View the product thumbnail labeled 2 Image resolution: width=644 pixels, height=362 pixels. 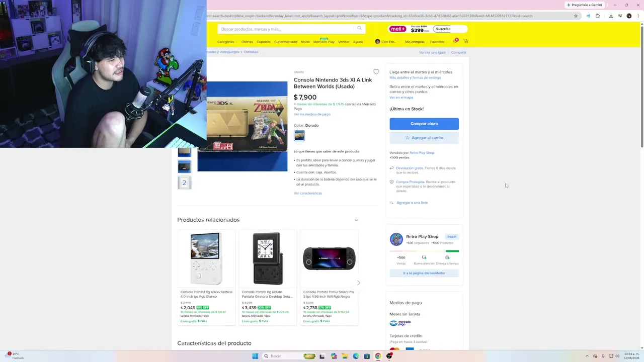(x=184, y=183)
